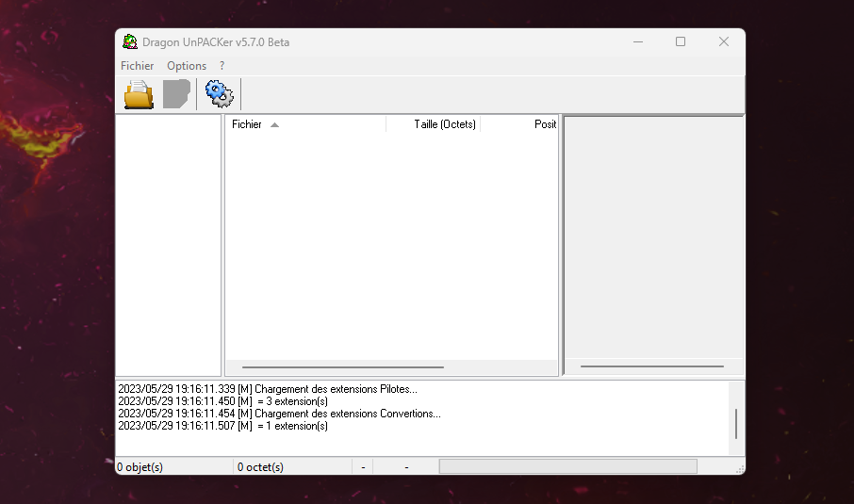
Task: Select log line '= 3 extension(s)'
Action: [222, 401]
